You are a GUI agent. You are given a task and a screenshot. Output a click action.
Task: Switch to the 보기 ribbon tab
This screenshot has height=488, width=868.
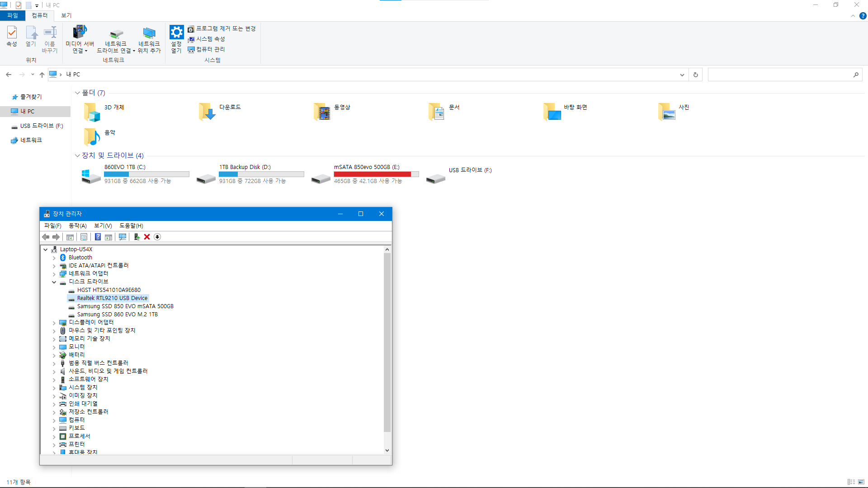66,15
